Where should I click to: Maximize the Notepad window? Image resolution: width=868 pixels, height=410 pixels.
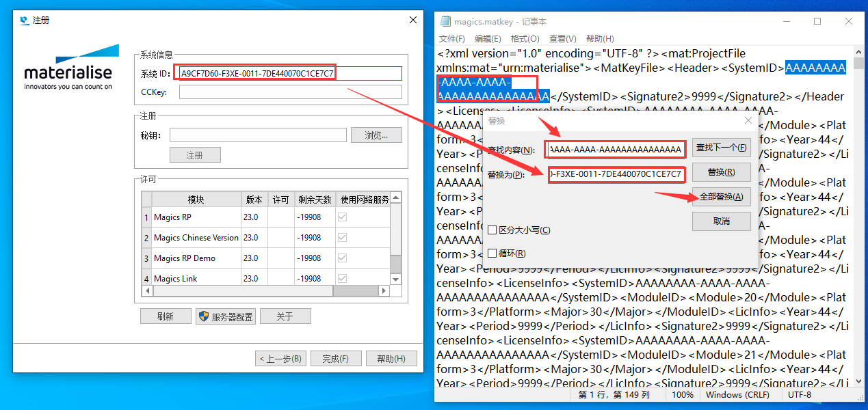(817, 21)
